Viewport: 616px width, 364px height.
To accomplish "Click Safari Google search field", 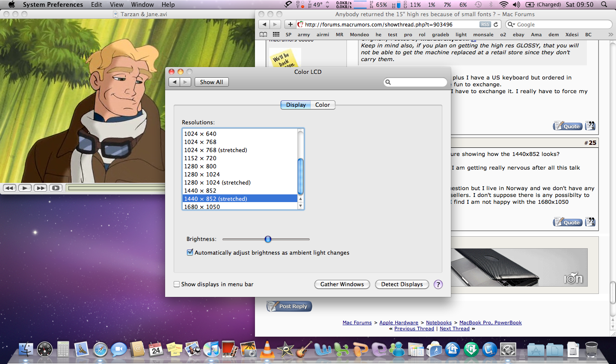I will coord(559,24).
